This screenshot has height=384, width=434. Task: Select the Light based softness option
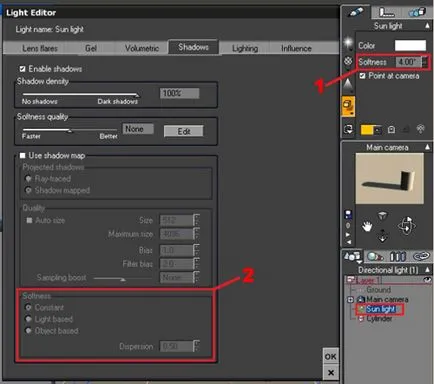pos(28,319)
